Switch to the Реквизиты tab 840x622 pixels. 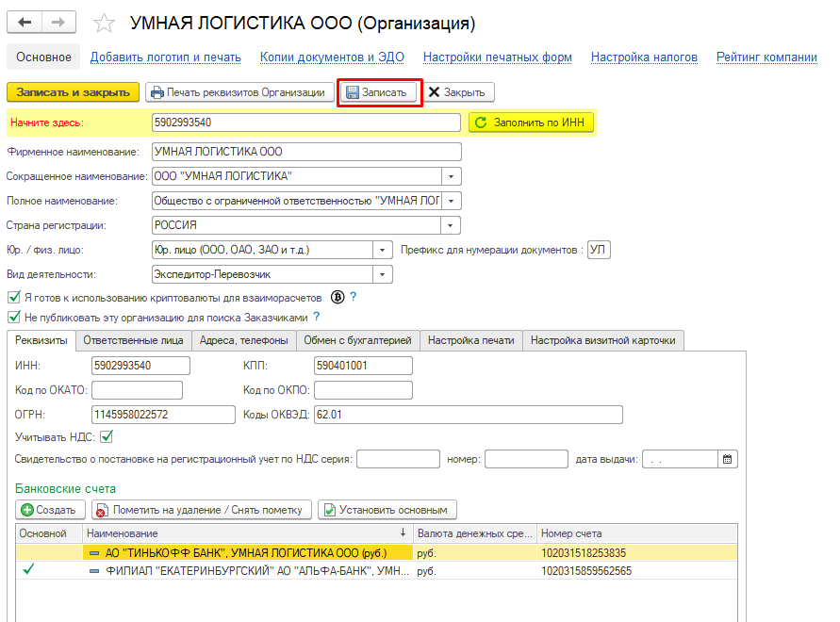(x=41, y=340)
